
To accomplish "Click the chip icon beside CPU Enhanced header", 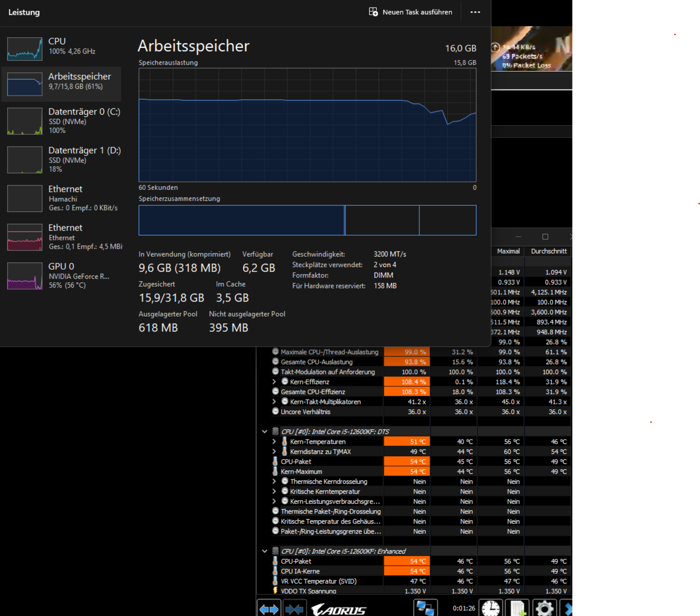I will point(275,551).
